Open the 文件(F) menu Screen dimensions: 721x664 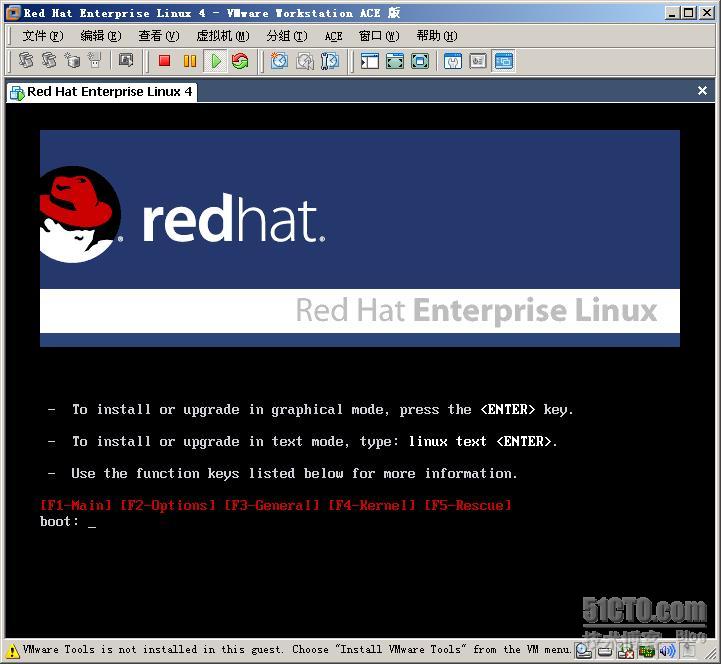(x=43, y=36)
